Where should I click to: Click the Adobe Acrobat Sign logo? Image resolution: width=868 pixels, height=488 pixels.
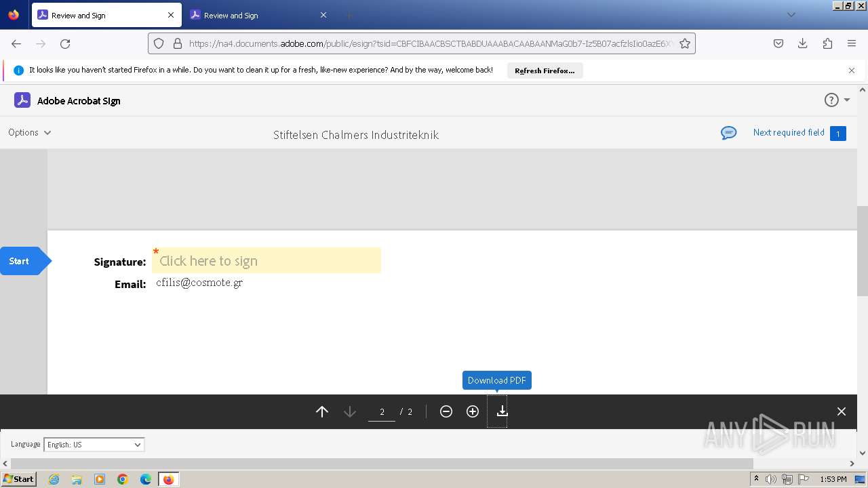tap(22, 100)
